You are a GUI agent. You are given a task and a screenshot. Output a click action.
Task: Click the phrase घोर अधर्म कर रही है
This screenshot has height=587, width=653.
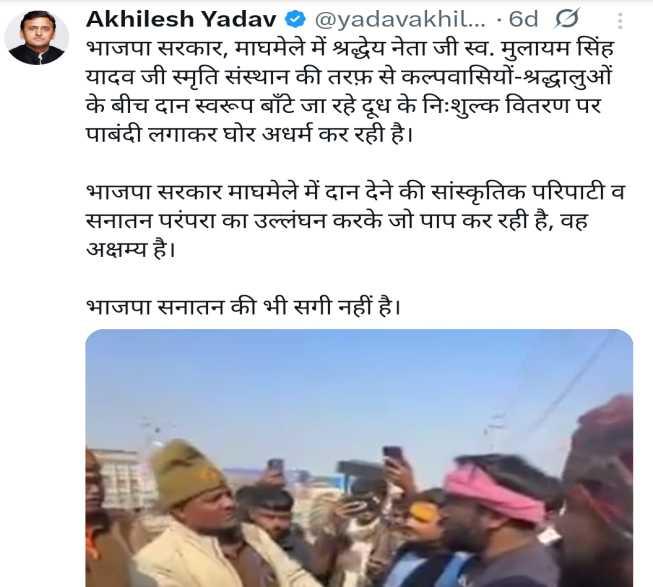(318, 134)
